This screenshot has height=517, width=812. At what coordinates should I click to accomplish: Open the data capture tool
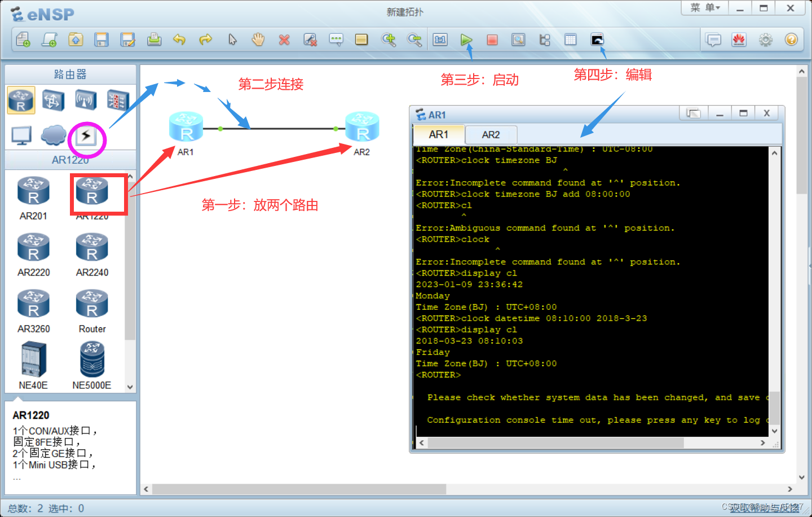click(518, 40)
